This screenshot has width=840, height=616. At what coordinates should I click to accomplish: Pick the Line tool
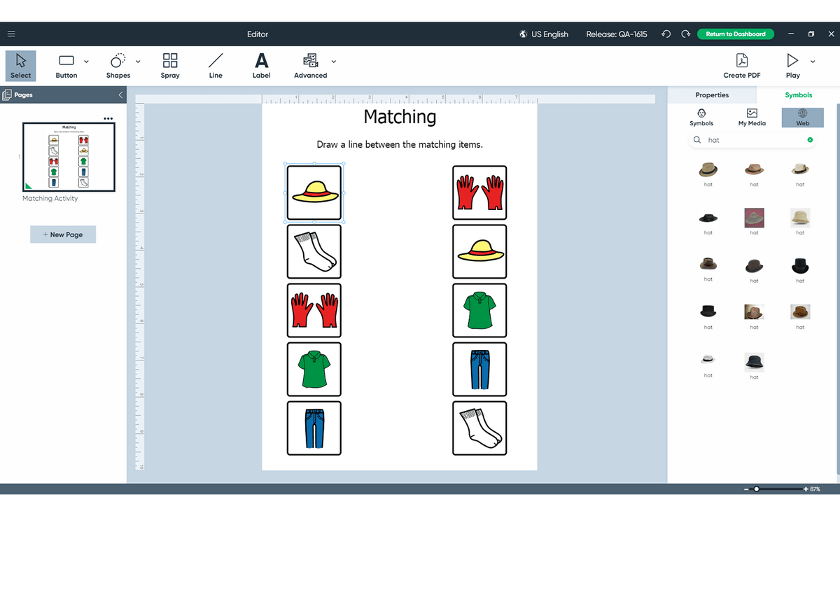point(215,65)
